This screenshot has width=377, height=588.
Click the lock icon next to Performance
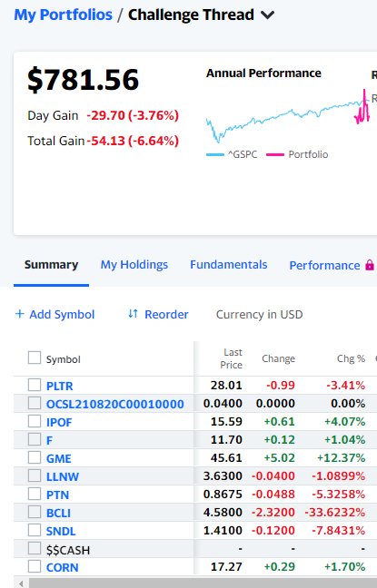[x=370, y=265]
